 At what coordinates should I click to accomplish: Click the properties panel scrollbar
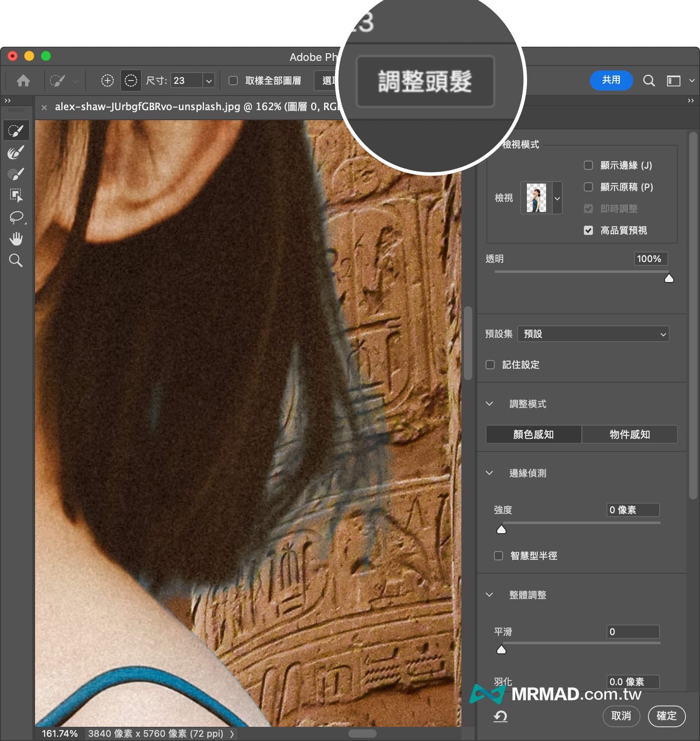(x=693, y=315)
